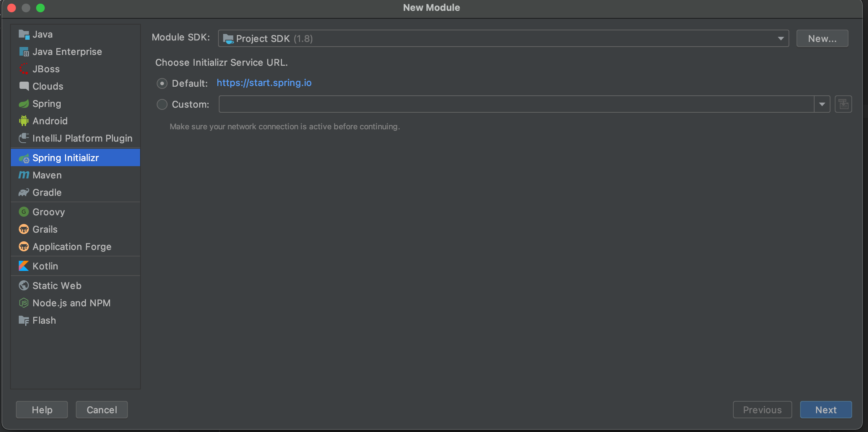Click the Spring Initializr icon
868x432 pixels.
pos(24,158)
